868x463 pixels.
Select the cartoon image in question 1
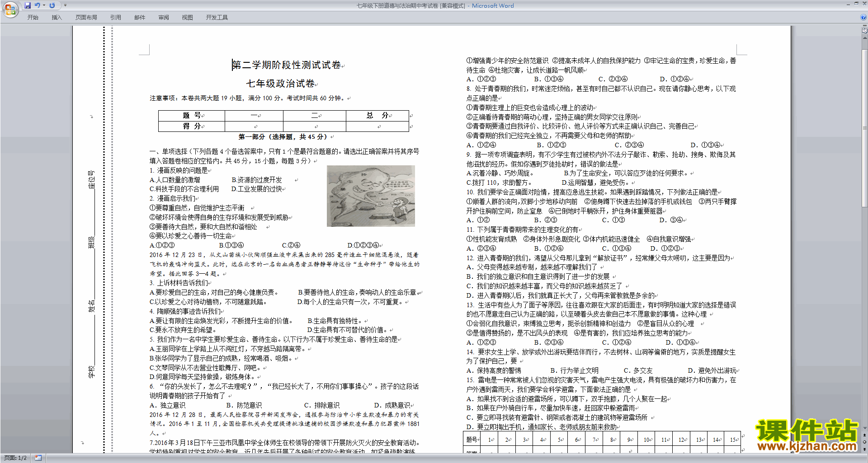point(371,196)
